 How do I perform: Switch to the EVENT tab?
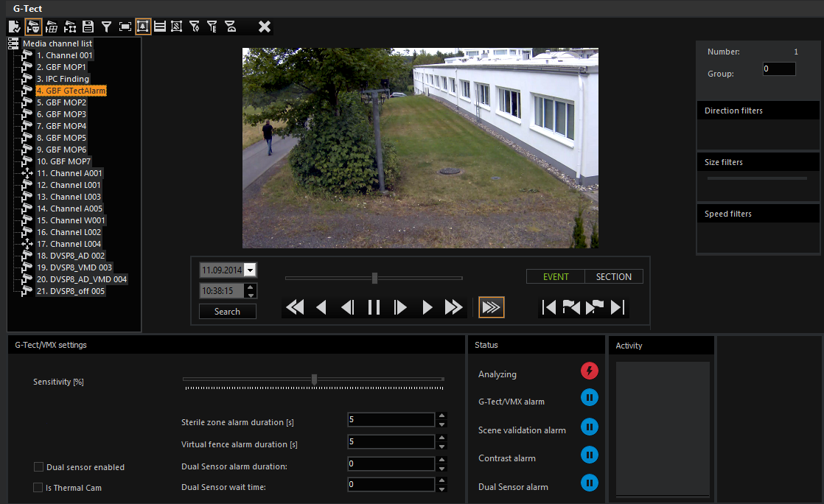[x=556, y=277]
